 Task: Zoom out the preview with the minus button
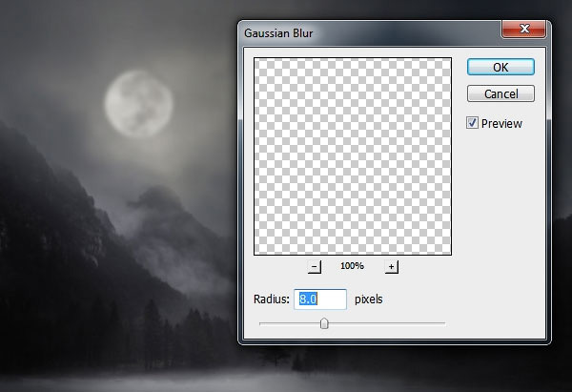[x=314, y=266]
